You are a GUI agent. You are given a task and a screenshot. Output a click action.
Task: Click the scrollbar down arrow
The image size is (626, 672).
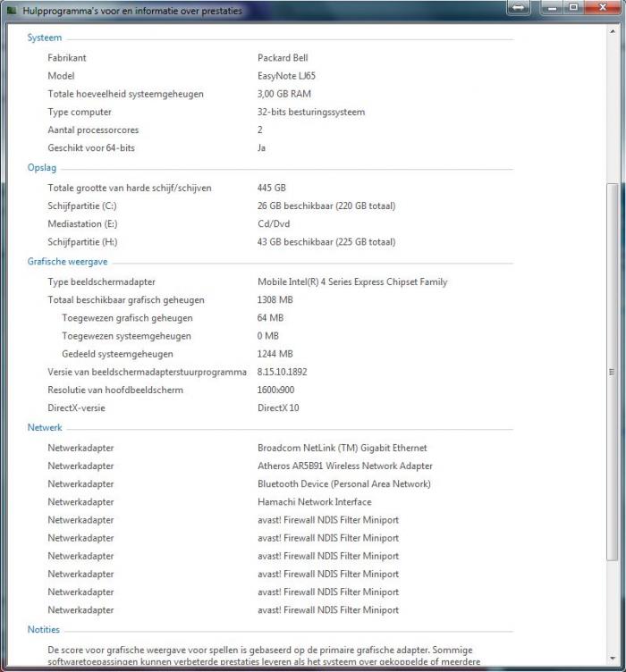point(613,658)
